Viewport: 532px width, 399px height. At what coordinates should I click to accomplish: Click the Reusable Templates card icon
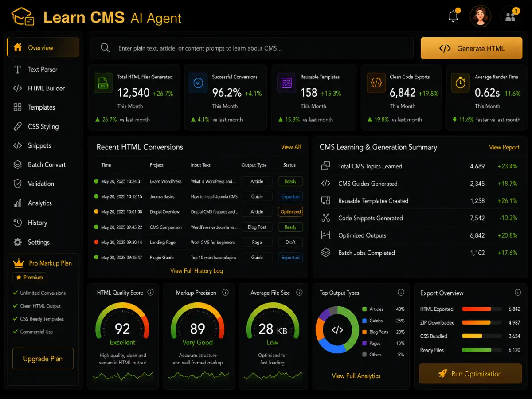(x=286, y=83)
